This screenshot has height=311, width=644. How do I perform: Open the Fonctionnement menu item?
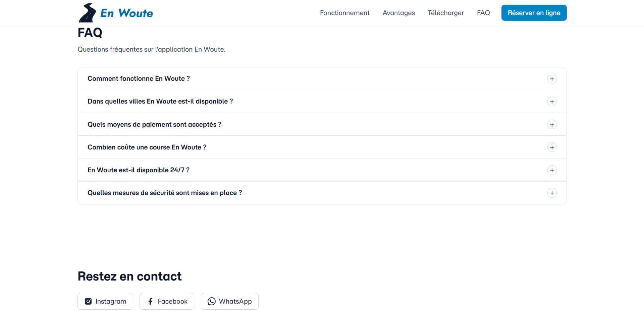tap(345, 13)
